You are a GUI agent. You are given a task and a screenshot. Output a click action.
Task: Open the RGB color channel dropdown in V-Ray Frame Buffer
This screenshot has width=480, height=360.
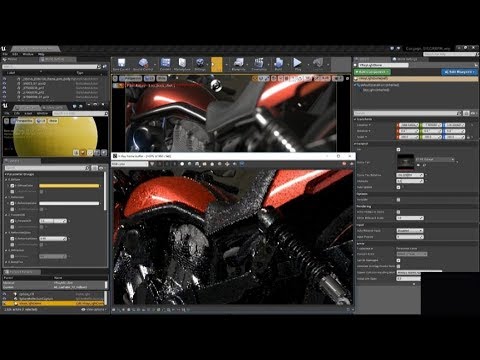(x=130, y=164)
